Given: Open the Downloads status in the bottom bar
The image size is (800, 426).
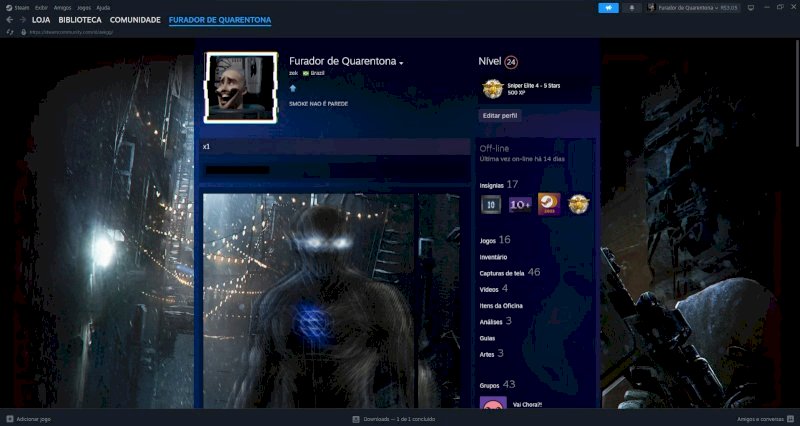Looking at the screenshot, I should point(399,419).
